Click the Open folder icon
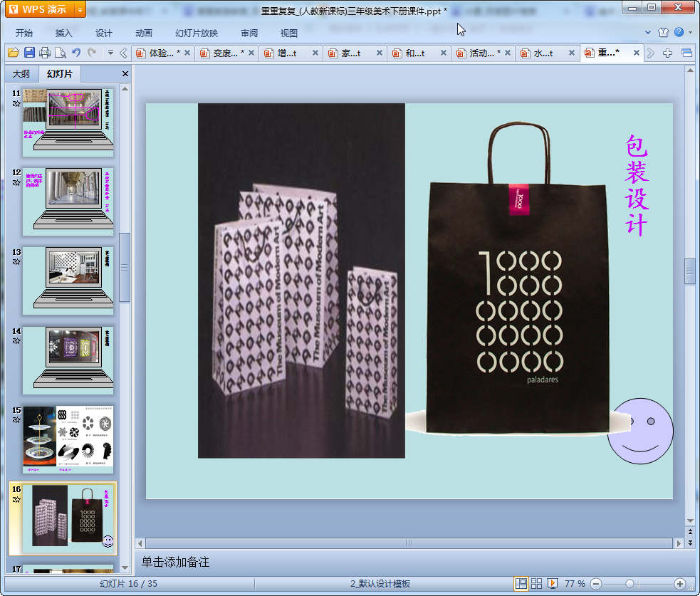The image size is (700, 596). 13,53
